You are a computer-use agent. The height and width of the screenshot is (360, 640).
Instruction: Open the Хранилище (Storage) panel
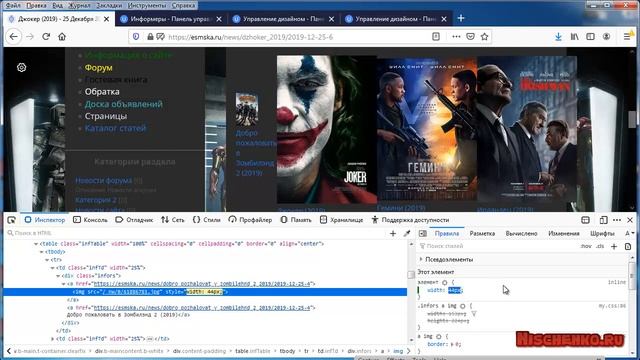(x=341, y=220)
